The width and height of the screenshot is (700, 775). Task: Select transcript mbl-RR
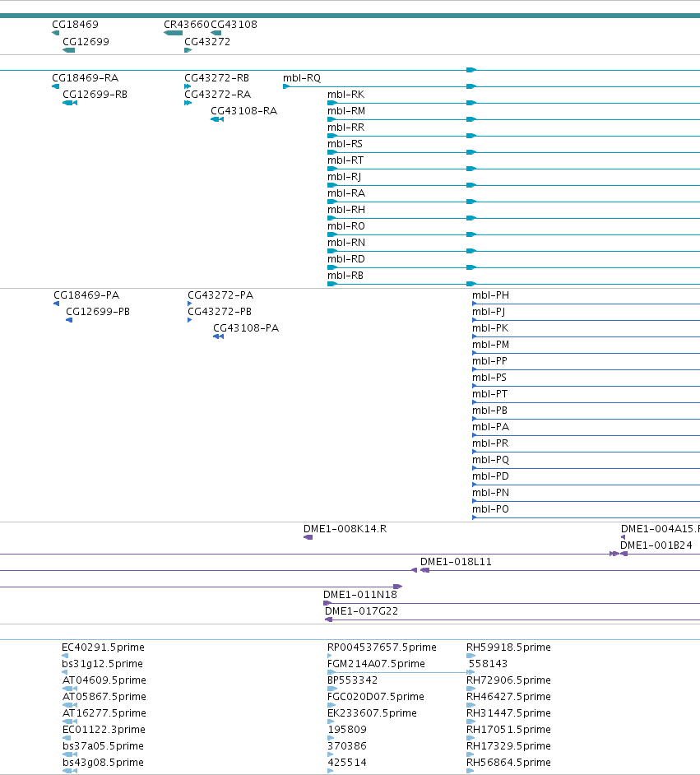pyautogui.click(x=345, y=127)
